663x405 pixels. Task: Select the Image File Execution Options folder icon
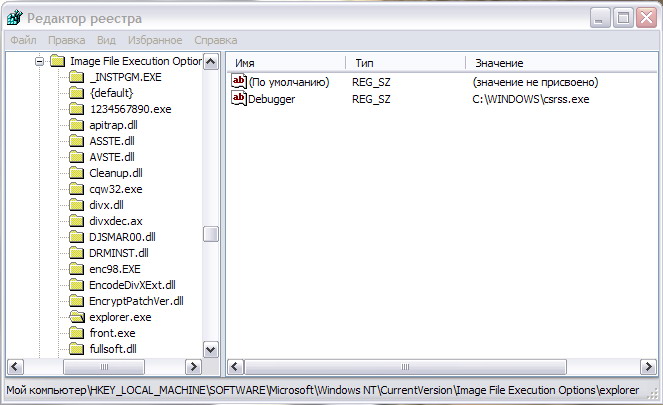57,61
